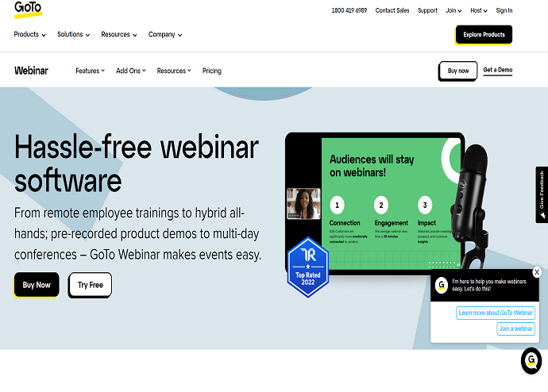The width and height of the screenshot is (548, 392).
Task: Click Explore Products button
Action: (484, 35)
